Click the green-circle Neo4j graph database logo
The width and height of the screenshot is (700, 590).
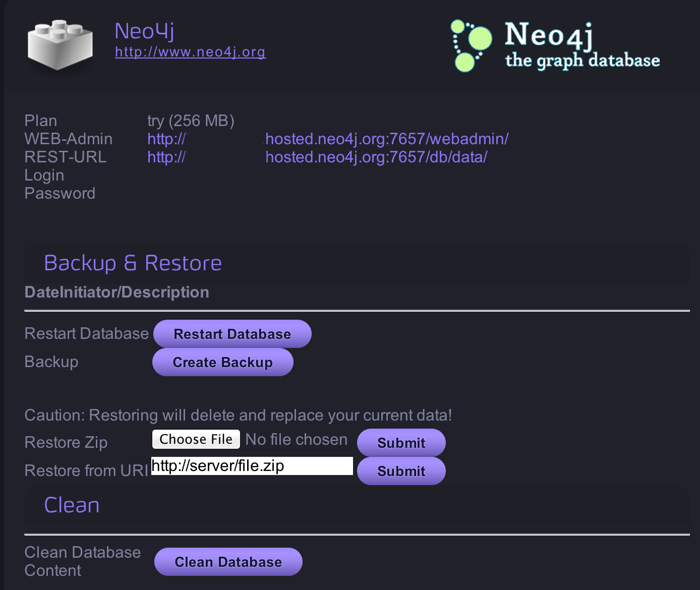[555, 46]
